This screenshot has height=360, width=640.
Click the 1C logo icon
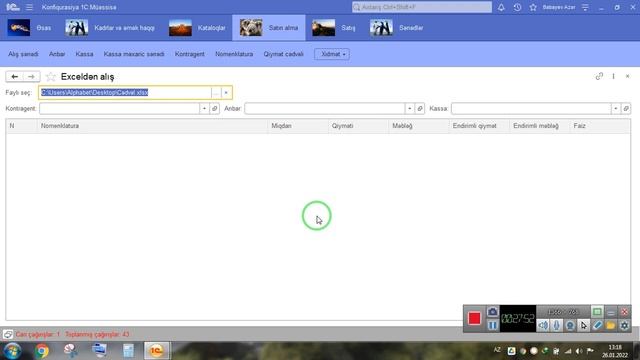point(13,7)
